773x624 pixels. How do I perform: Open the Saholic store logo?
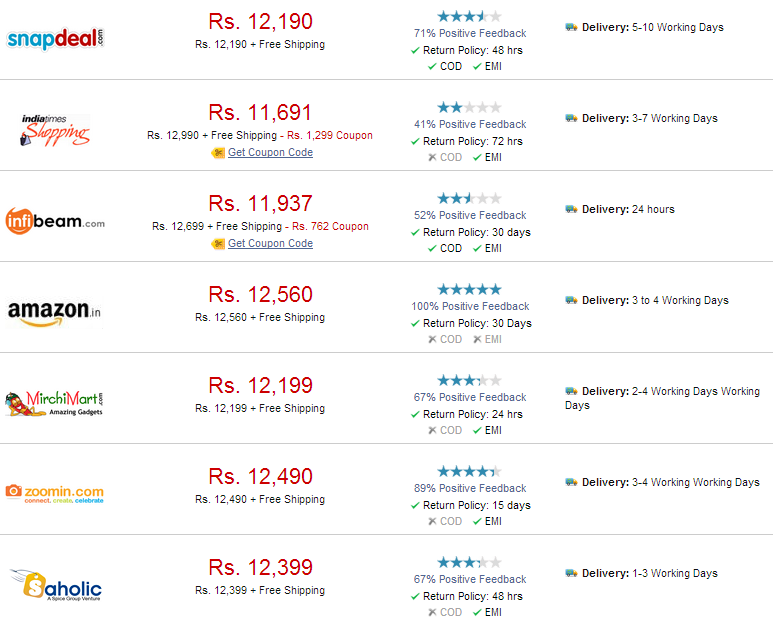[55, 585]
